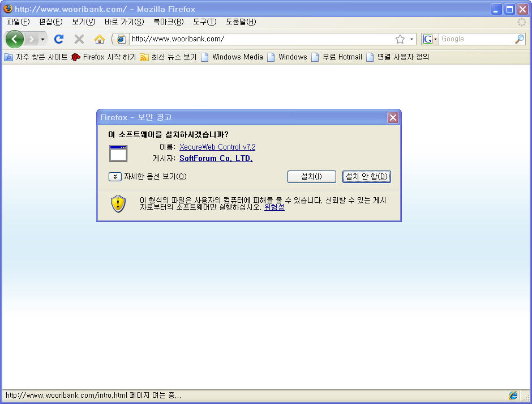
Task: Open the 파일(F) menu
Action: [18, 22]
